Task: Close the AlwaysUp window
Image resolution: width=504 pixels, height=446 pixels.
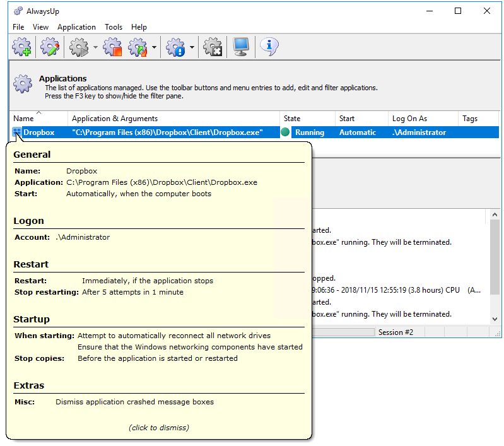Action: 486,11
